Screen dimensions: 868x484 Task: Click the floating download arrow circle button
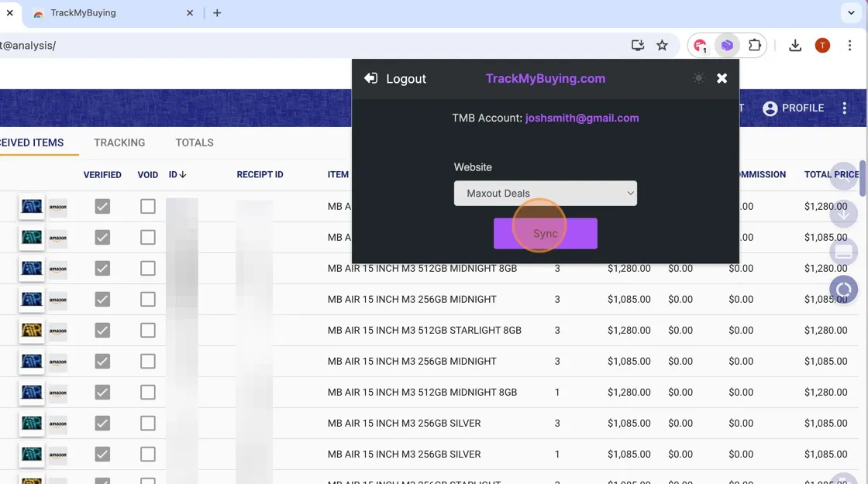tap(844, 214)
